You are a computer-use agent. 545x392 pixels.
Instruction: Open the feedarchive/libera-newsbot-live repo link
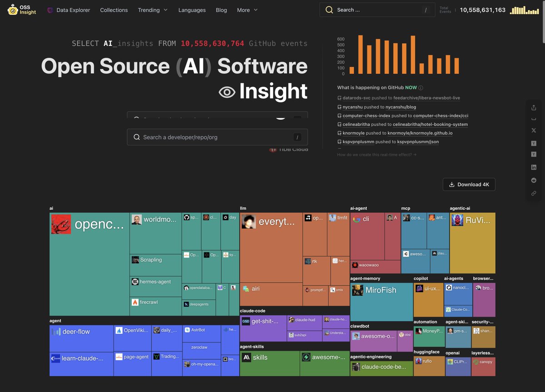tap(426, 98)
